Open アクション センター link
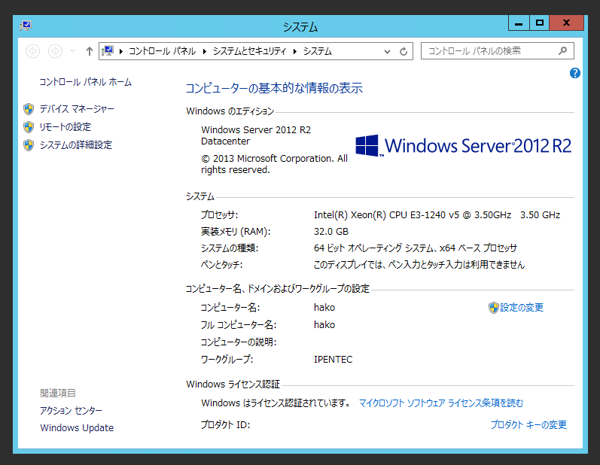Image resolution: width=600 pixels, height=465 pixels. pos(71,411)
